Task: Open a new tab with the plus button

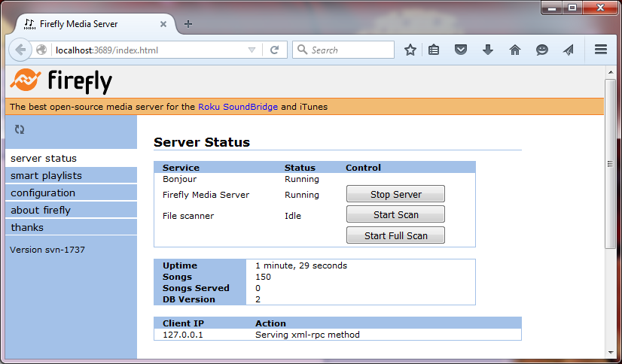Action: (188, 24)
